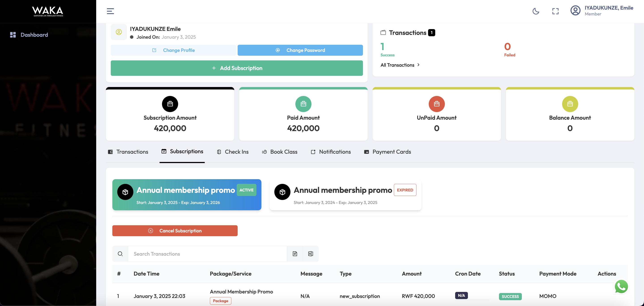Cancel the current subscription

175,230
